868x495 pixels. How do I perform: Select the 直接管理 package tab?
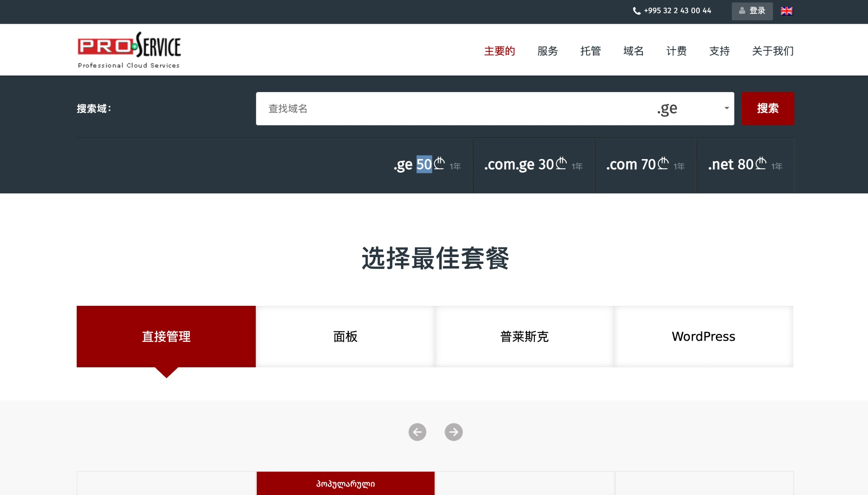pos(166,336)
